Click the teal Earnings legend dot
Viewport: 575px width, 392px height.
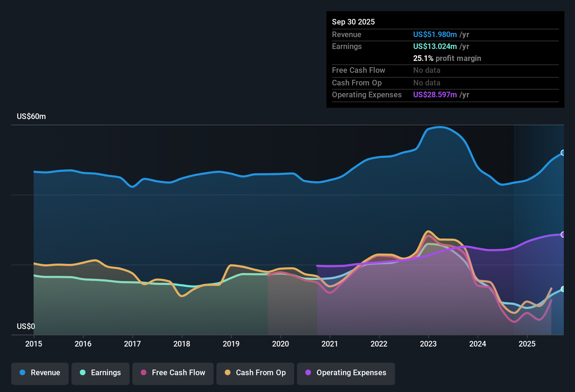(x=83, y=372)
